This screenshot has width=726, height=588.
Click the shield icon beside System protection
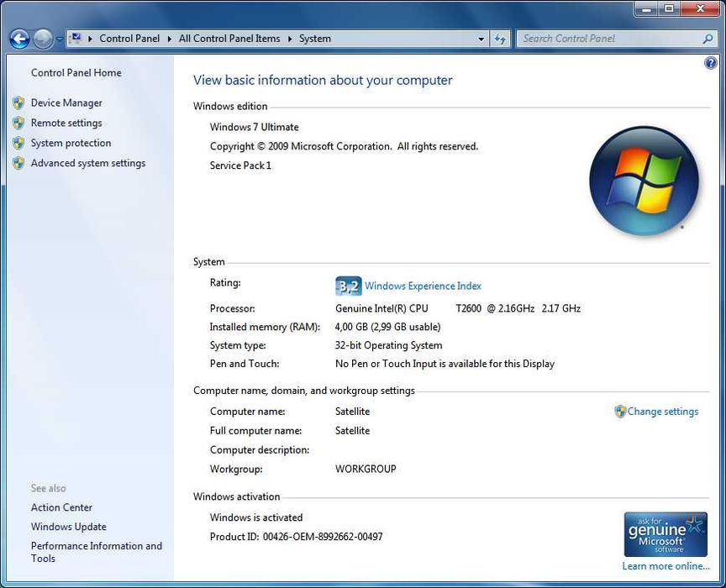(18, 143)
